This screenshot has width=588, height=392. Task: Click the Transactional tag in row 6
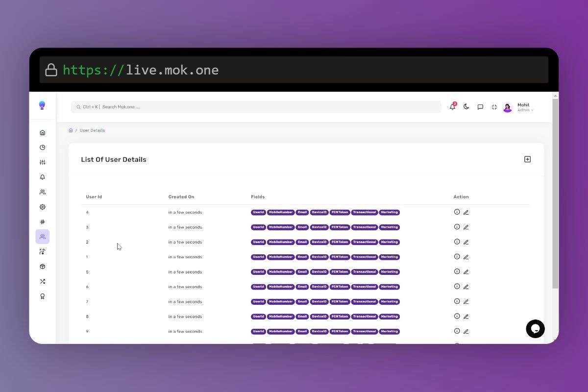pos(365,287)
